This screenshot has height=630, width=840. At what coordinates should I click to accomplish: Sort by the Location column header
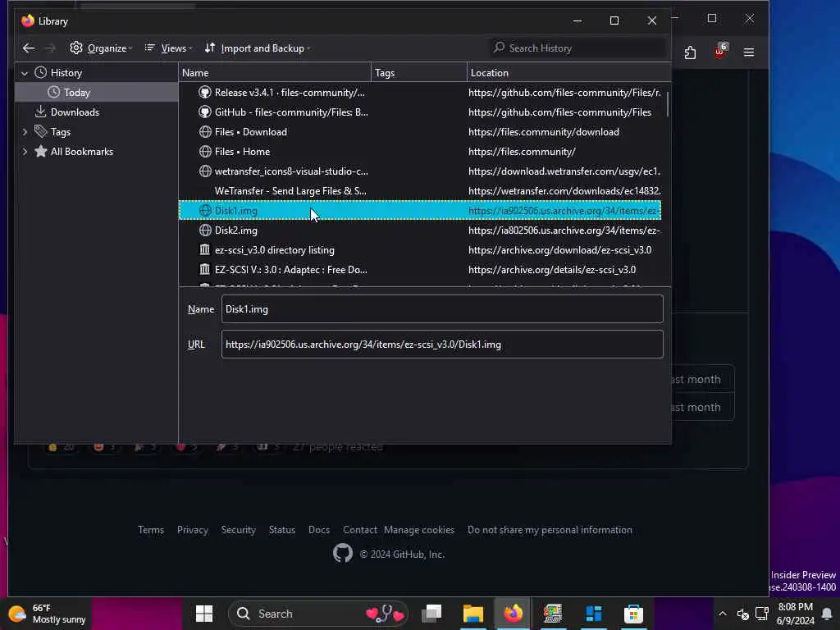pos(569,73)
